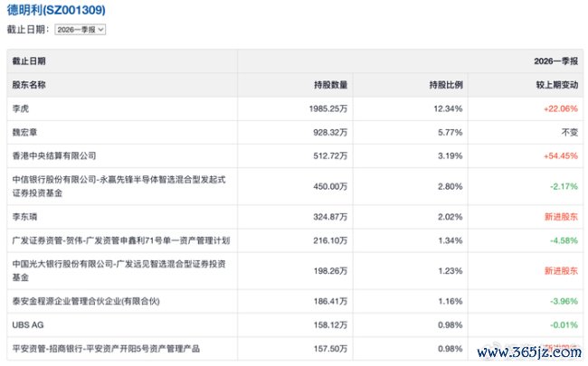Select the 持股数量 column header
The height and width of the screenshot is (366, 588).
click(x=331, y=85)
